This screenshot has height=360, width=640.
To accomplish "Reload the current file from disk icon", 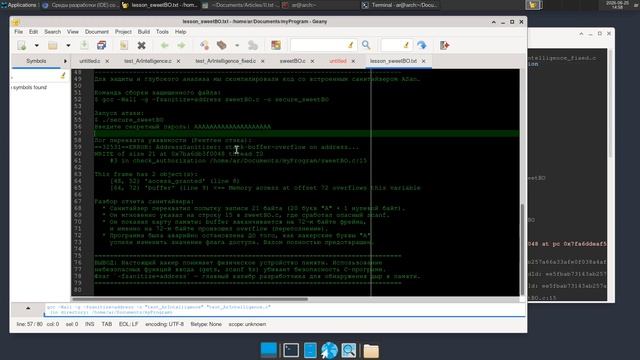I will tap(124, 45).
